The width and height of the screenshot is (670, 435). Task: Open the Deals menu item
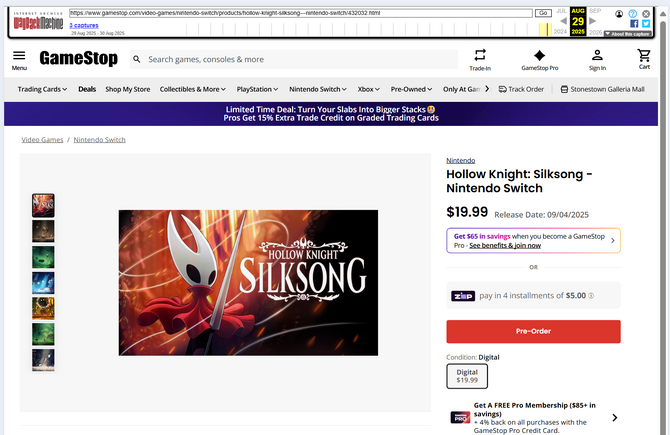(x=87, y=89)
